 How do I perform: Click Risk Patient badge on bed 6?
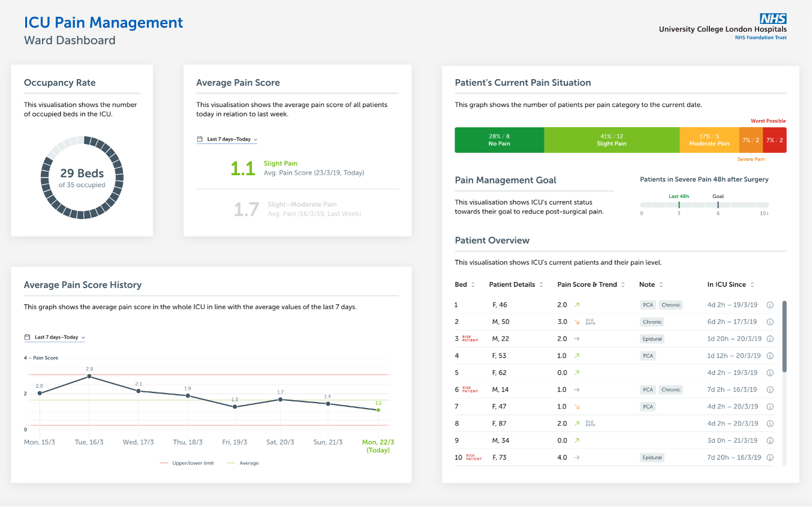[x=470, y=389]
